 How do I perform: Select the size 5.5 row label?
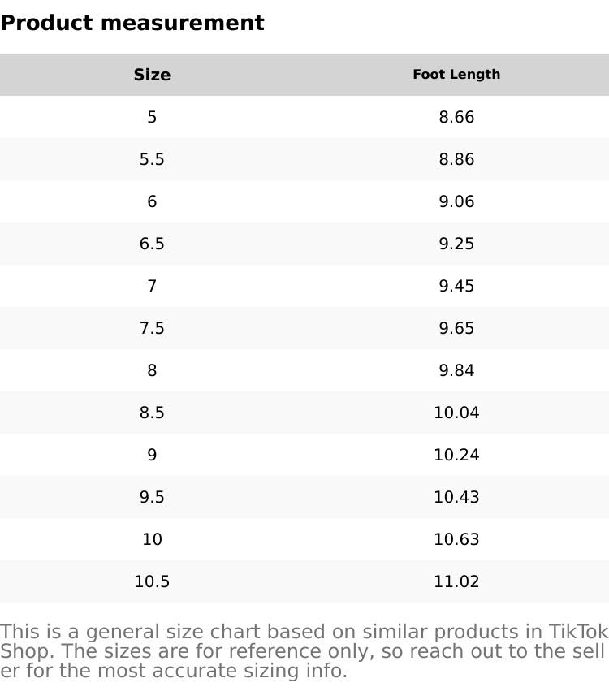(x=152, y=159)
